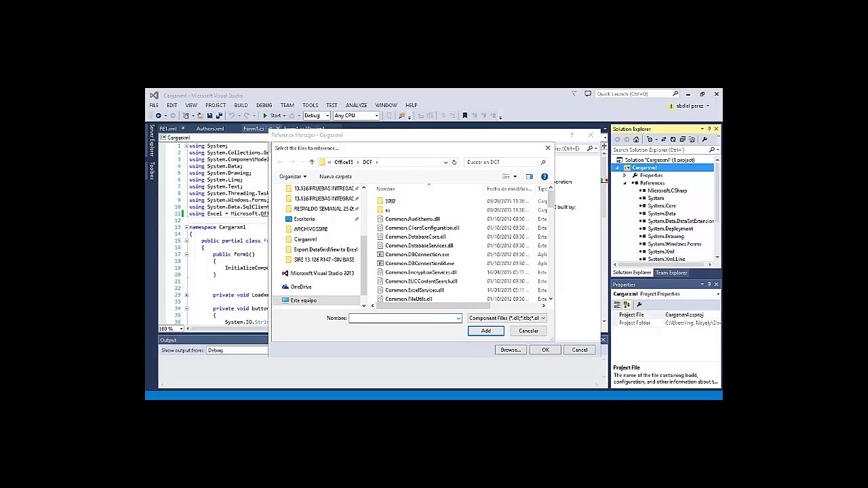Click the Home icon in Solution Explorer toolbar
Screen dimensions: 868x488
coord(635,140)
